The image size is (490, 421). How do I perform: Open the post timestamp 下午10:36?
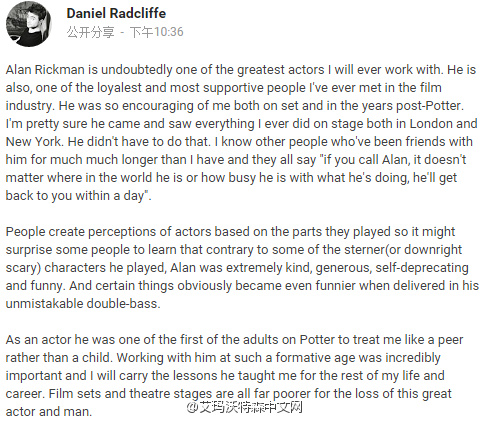click(x=157, y=32)
